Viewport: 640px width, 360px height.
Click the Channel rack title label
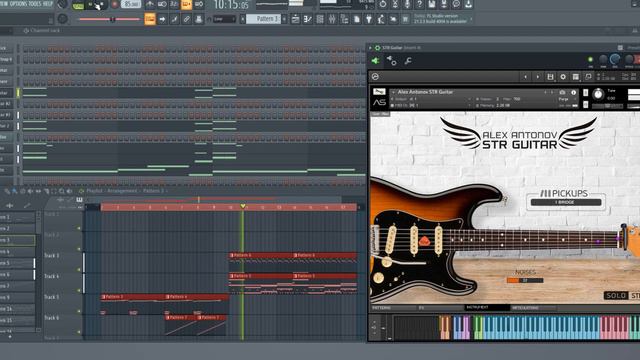(x=45, y=31)
